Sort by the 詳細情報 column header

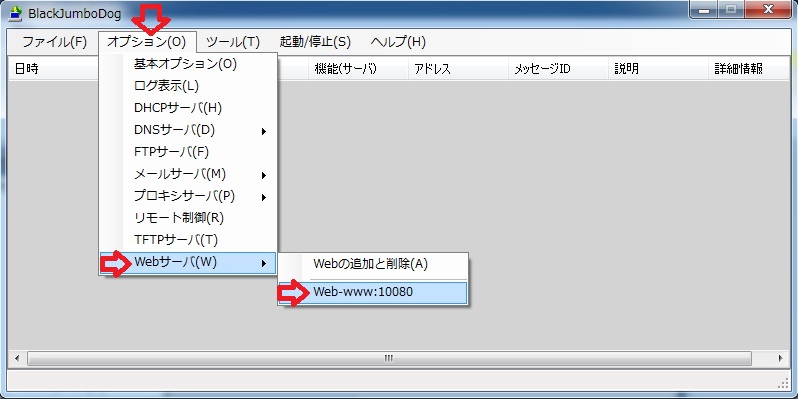coord(749,69)
